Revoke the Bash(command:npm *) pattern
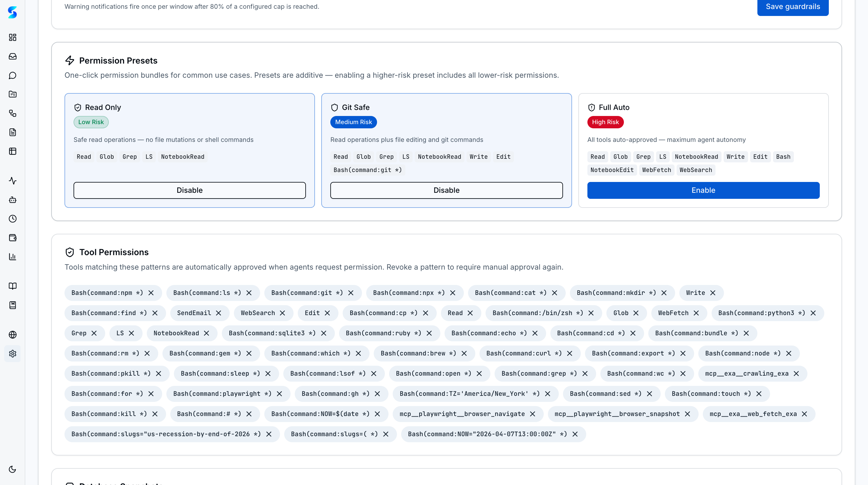 [151, 293]
